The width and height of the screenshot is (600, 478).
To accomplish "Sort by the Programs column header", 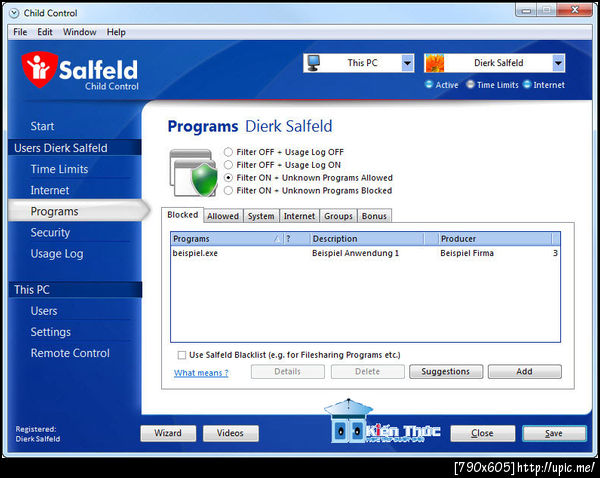I will point(227,239).
